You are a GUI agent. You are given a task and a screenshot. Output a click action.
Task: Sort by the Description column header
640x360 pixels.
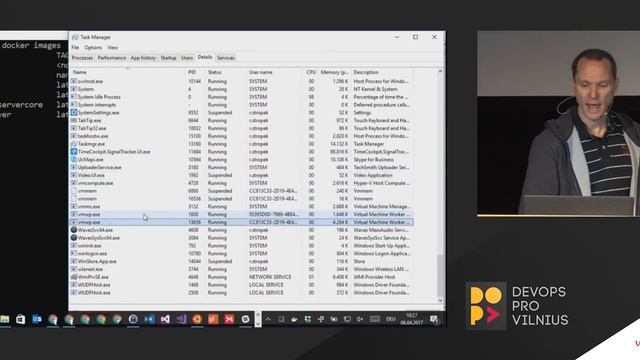382,72
